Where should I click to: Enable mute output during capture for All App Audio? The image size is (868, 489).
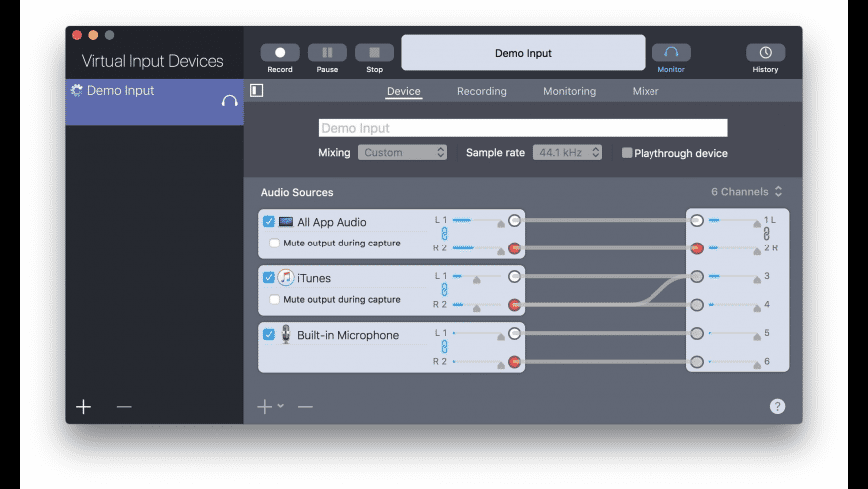point(274,243)
